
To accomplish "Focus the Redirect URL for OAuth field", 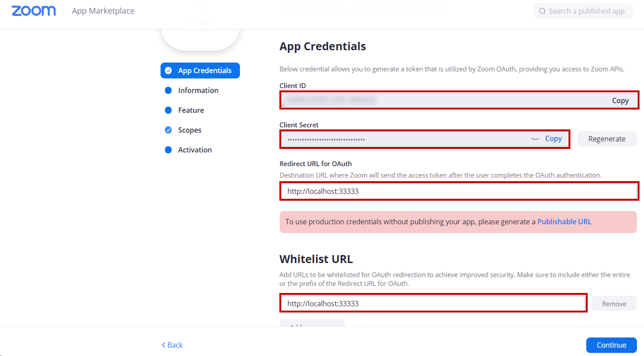I will tap(459, 191).
